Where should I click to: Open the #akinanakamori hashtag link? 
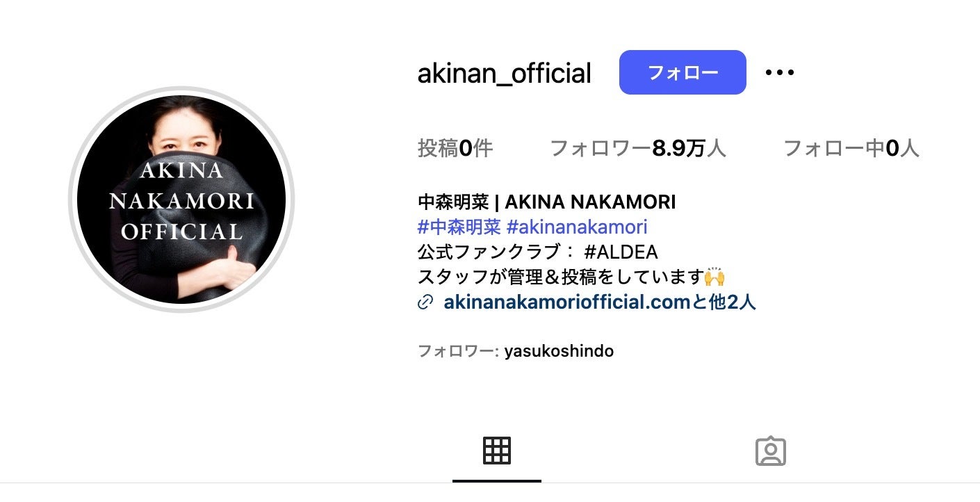577,227
